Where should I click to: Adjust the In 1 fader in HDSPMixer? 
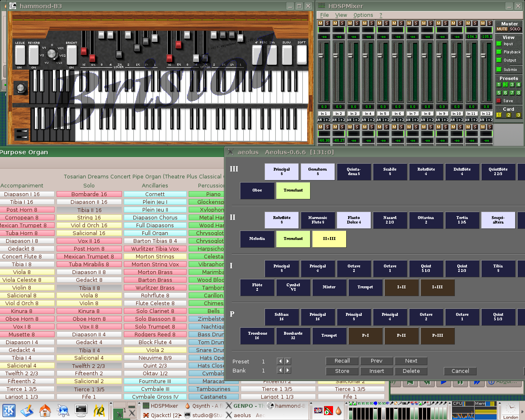click(x=321, y=56)
